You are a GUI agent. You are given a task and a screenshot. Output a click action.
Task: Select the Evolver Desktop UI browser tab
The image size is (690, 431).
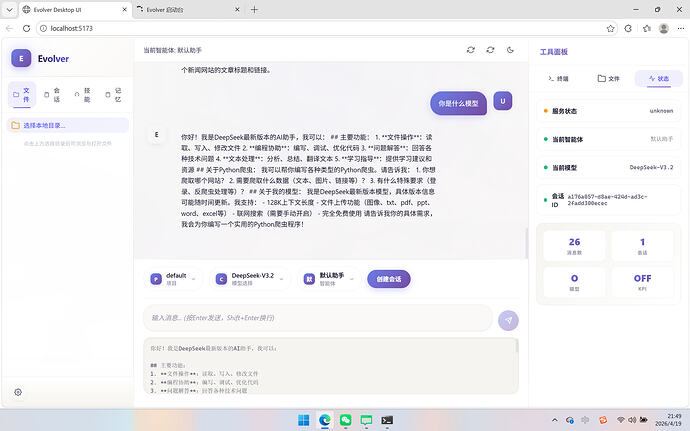click(x=75, y=9)
